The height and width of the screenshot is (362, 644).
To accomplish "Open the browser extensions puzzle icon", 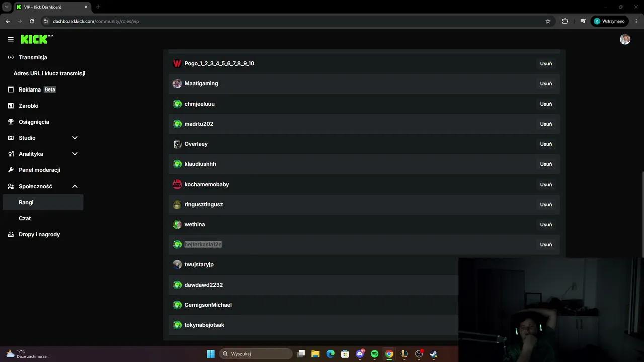I will click(565, 21).
